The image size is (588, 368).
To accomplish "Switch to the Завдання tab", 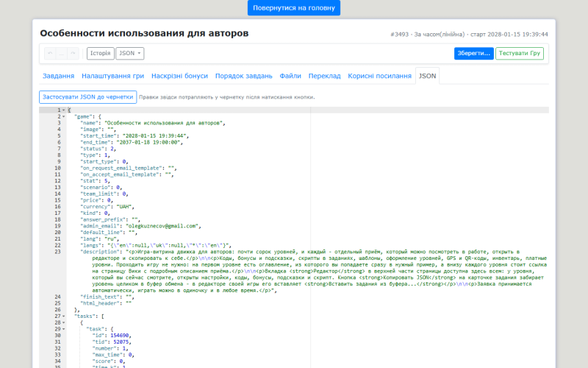I will tap(59, 76).
